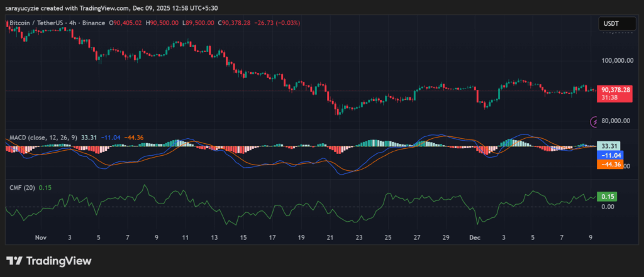
Task: Click date 21 on the time axis
Action: point(330,238)
